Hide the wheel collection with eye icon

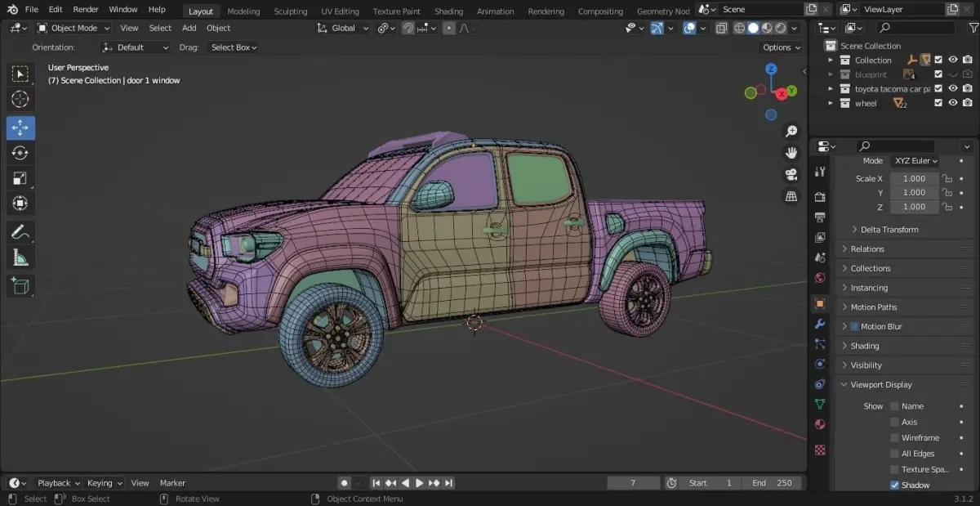[x=952, y=103]
